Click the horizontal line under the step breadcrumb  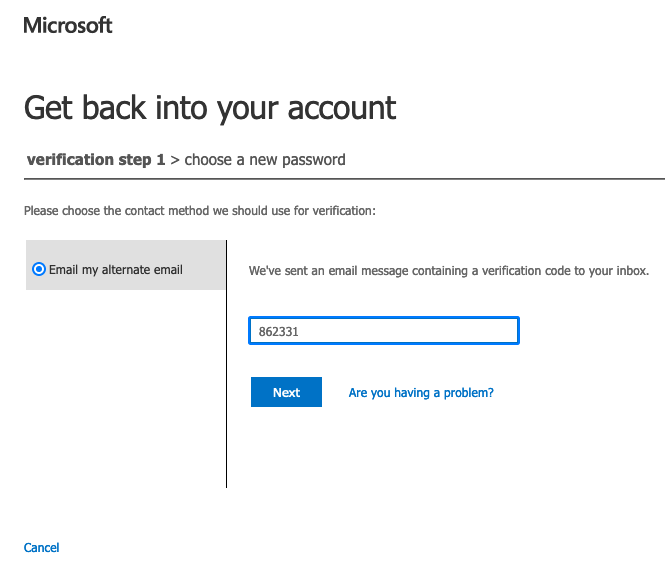click(400, 179)
